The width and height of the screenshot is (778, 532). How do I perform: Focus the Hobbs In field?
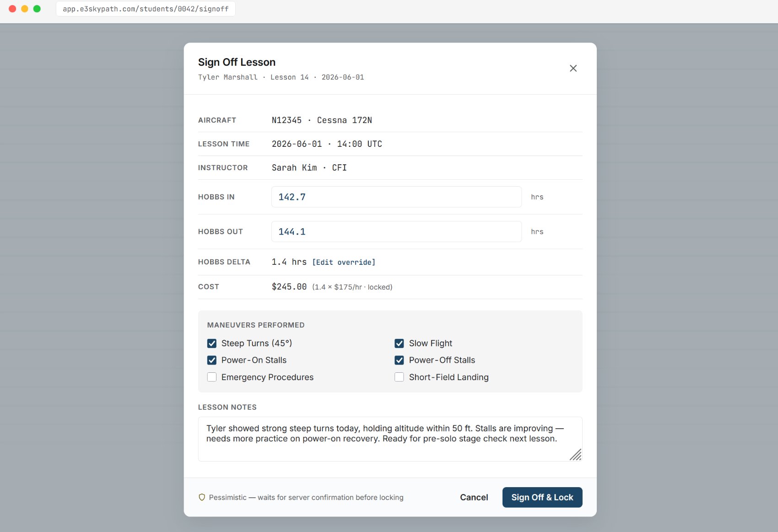click(x=396, y=197)
